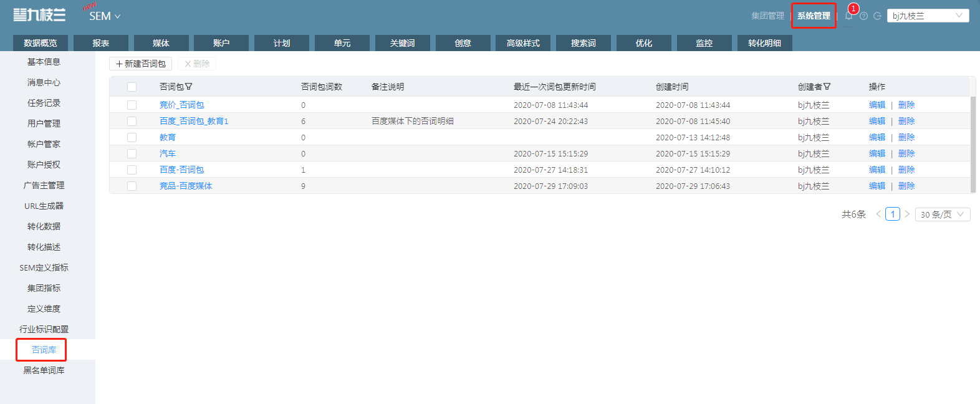Edit the 百度_否词包_教育1 row
Image resolution: width=980 pixels, height=404 pixels.
pyautogui.click(x=877, y=121)
